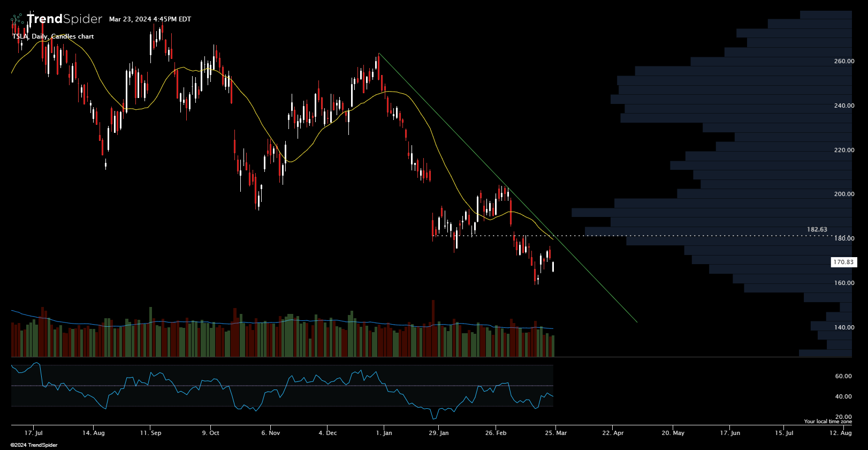Click the 12. Aug date label
The width and height of the screenshot is (868, 450).
[x=841, y=433]
